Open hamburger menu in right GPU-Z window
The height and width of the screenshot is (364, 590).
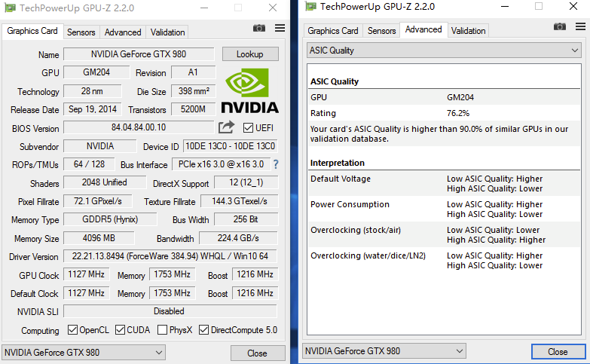(580, 26)
